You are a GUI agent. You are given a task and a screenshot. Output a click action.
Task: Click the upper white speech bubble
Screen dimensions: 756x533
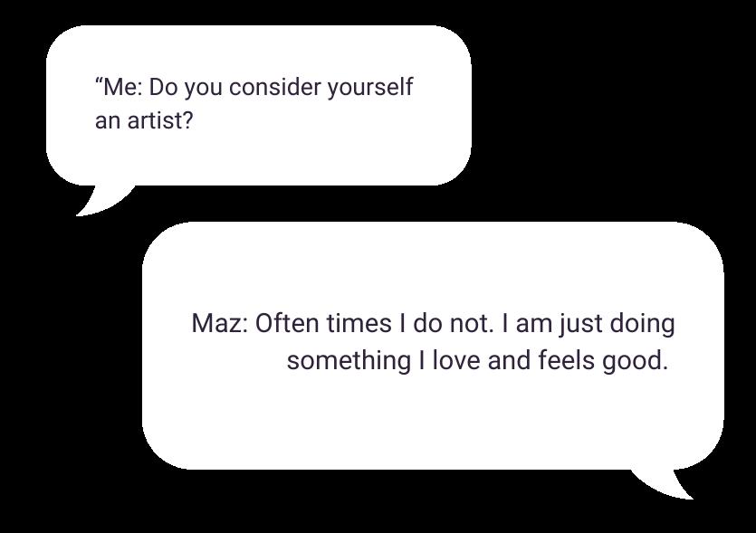click(x=258, y=106)
